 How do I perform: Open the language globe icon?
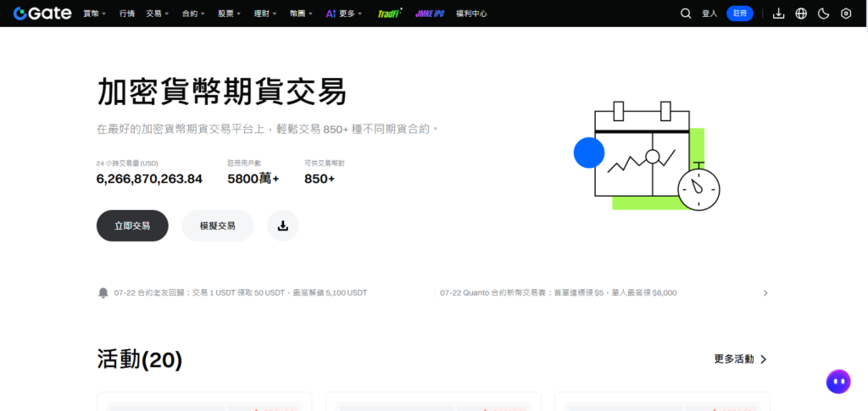coord(801,14)
